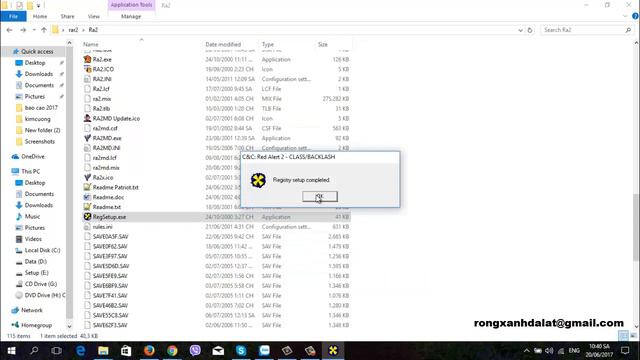Switch to the Home ribbon tab
Screen dimensions: 640x360
pyautogui.click(x=40, y=16)
